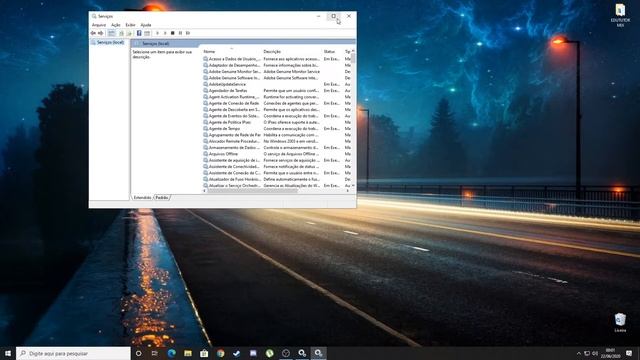Open the Arquivo menu
The width and height of the screenshot is (640, 360).
pyautogui.click(x=99, y=25)
